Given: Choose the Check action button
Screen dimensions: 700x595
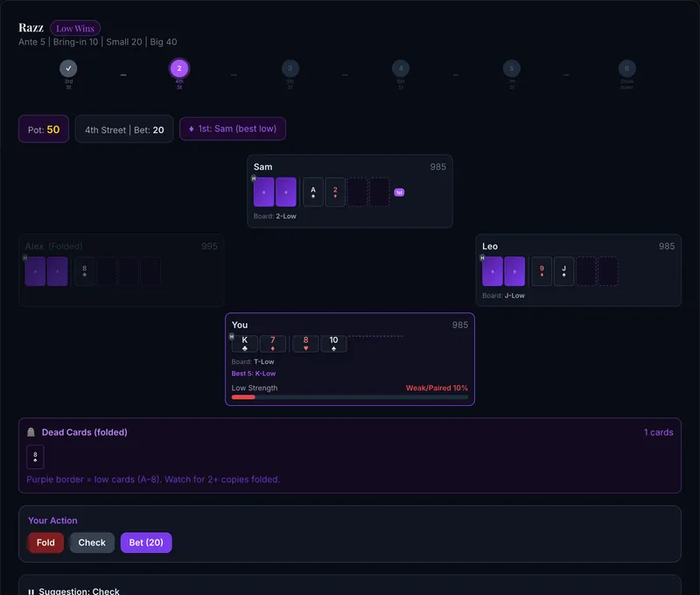Looking at the screenshot, I should (x=92, y=542).
